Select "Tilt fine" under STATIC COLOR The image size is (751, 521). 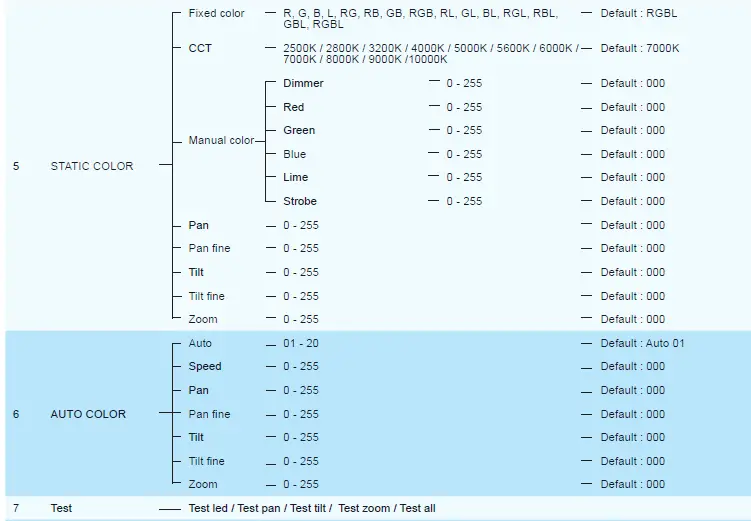[206, 296]
